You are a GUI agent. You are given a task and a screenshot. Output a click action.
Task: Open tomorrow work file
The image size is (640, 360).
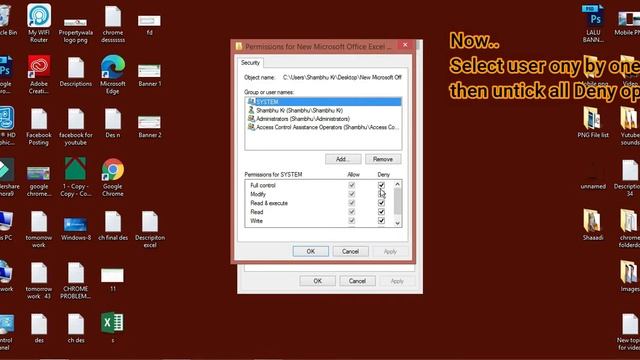[39, 229]
